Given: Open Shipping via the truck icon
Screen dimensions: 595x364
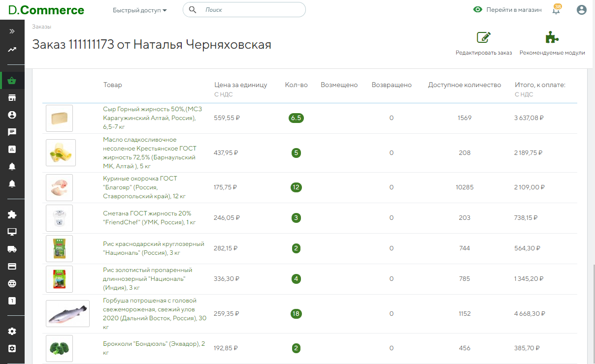Looking at the screenshot, I should tap(12, 249).
